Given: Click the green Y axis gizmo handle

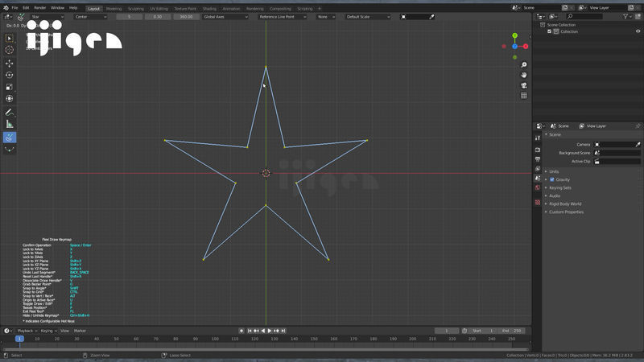Looking at the screenshot, I should (514, 35).
